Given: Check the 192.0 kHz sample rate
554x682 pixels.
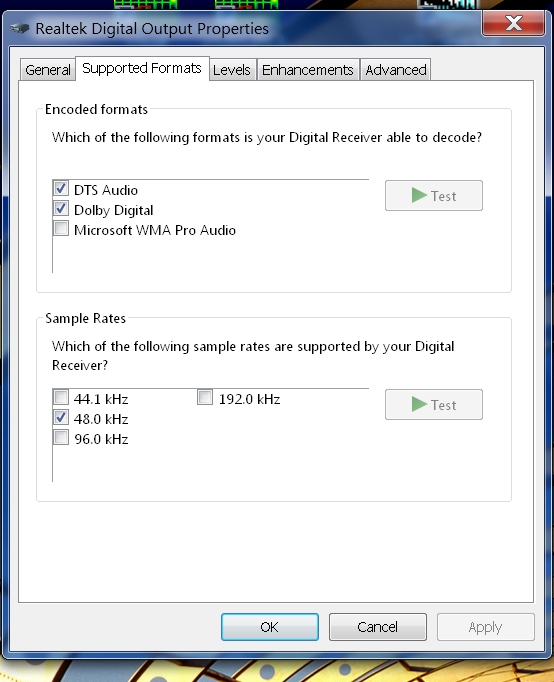Looking at the screenshot, I should pyautogui.click(x=205, y=398).
